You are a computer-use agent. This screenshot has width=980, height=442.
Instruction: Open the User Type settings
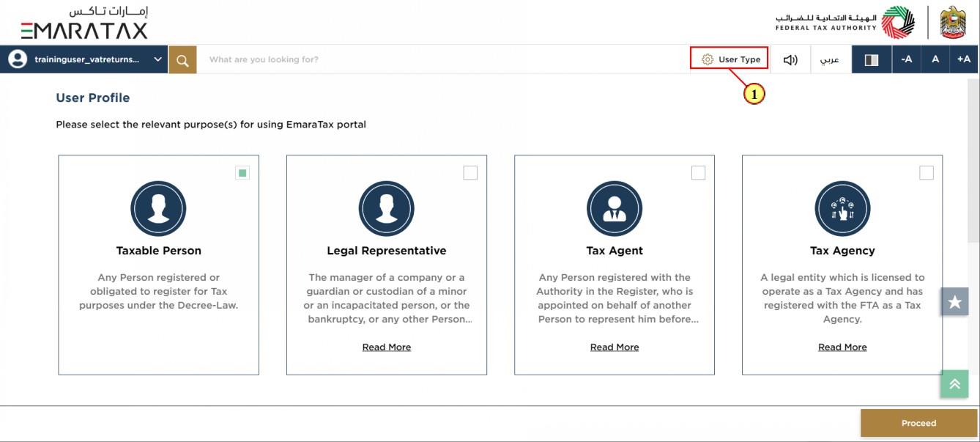(730, 59)
